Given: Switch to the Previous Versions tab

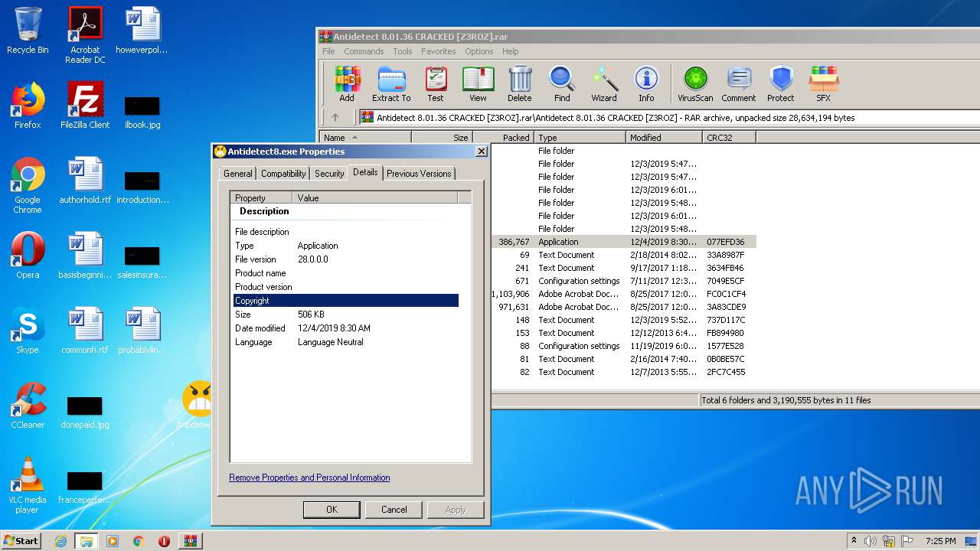Looking at the screenshot, I should pyautogui.click(x=419, y=174).
